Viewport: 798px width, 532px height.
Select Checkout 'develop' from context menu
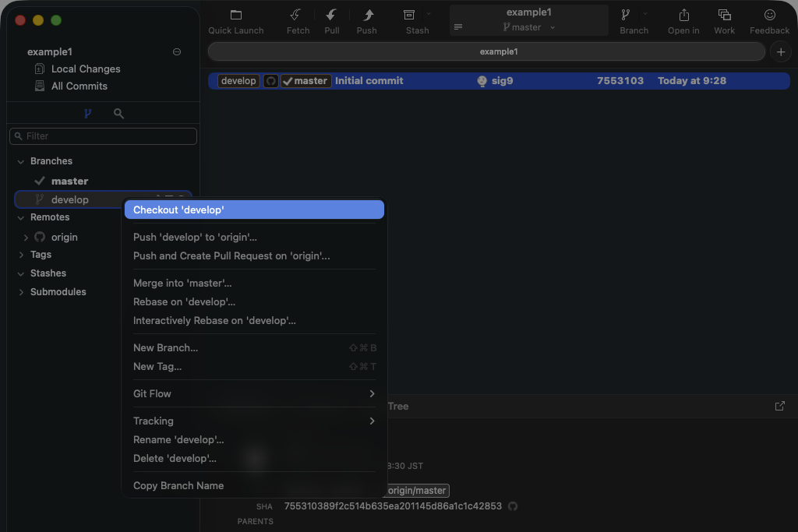click(x=254, y=210)
